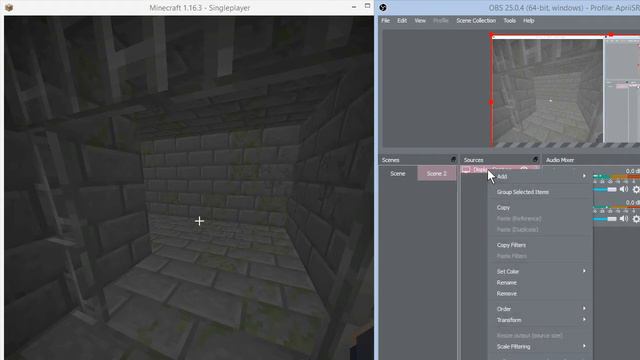The width and height of the screenshot is (640, 360).
Task: Minimize the Minecraft window
Action: (354, 7)
